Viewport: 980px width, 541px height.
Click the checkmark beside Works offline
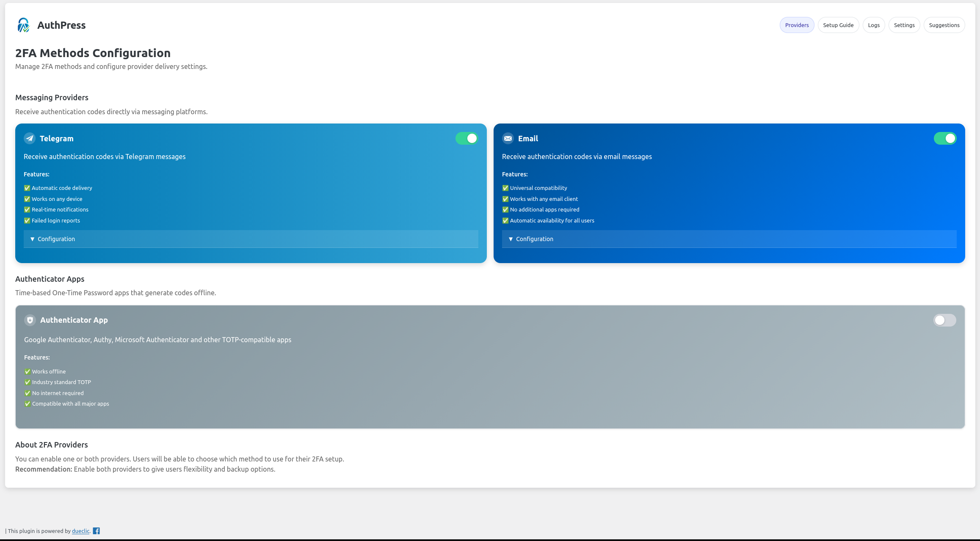27,371
